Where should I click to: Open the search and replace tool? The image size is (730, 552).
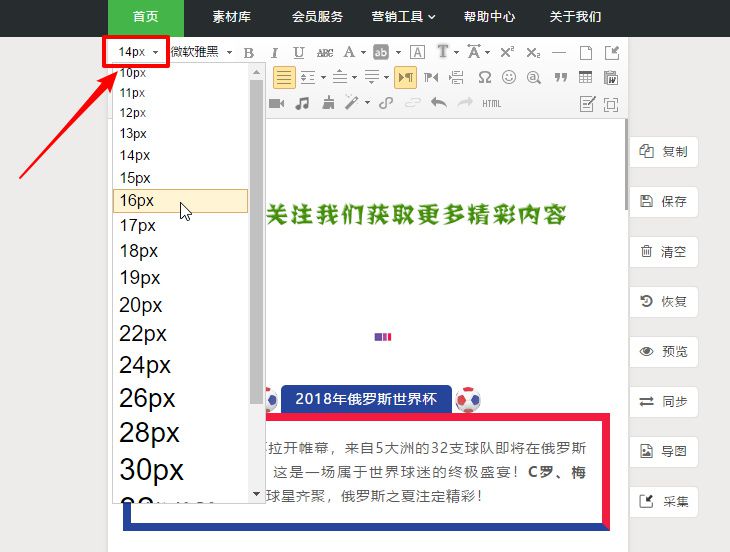534,77
